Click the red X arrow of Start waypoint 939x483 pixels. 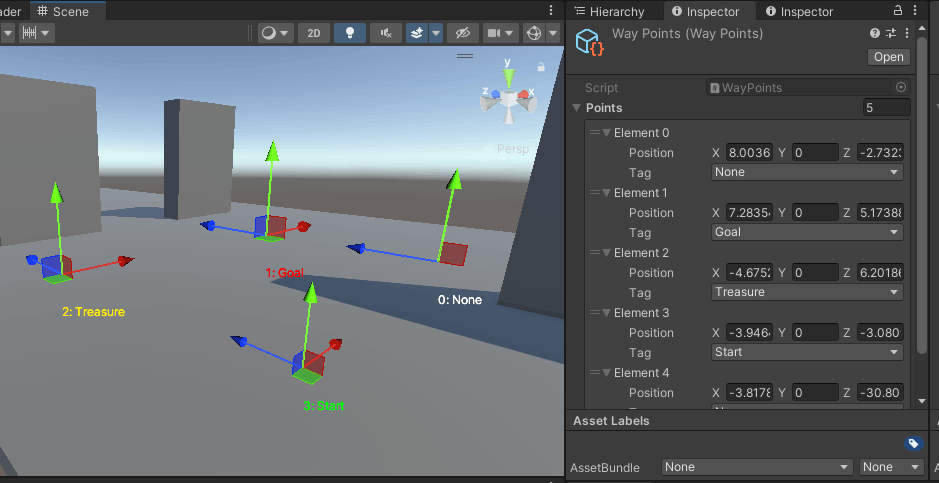pos(335,344)
